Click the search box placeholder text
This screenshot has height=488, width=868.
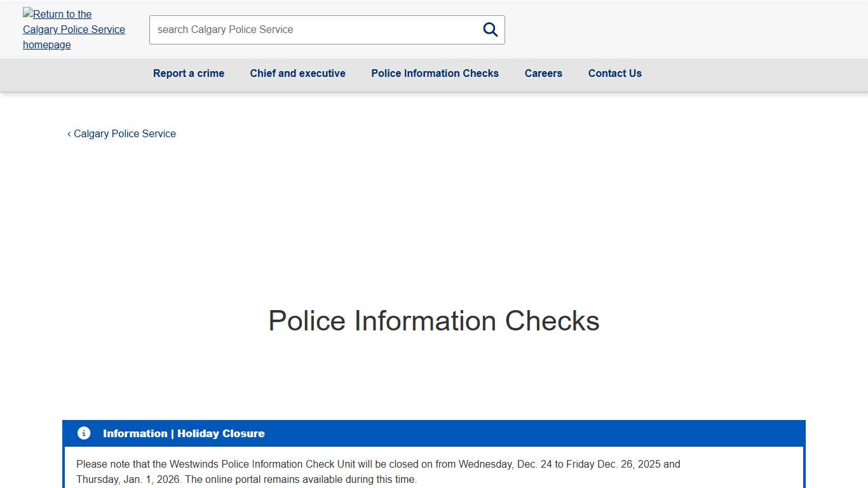click(x=226, y=29)
